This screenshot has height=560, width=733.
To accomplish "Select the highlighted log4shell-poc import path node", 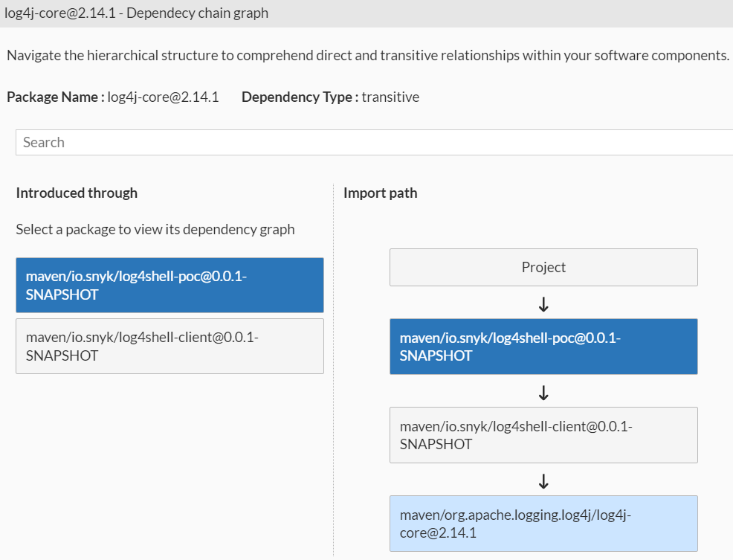I will (x=543, y=347).
